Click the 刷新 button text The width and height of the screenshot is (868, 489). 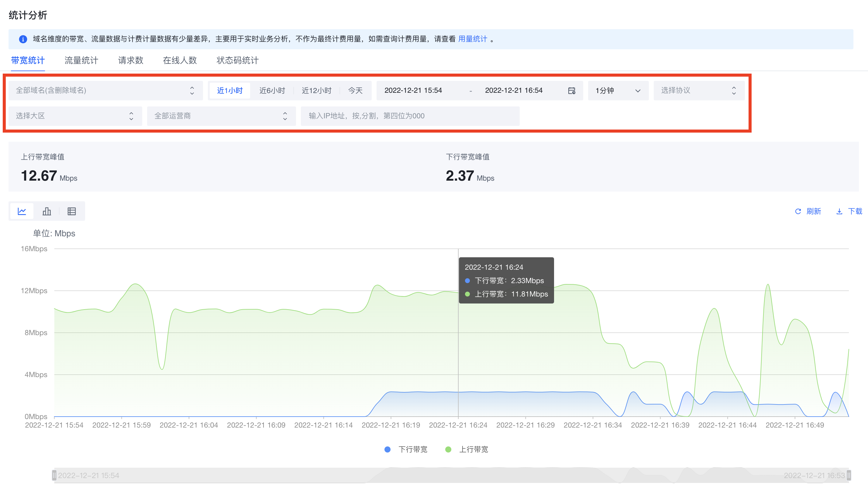814,211
